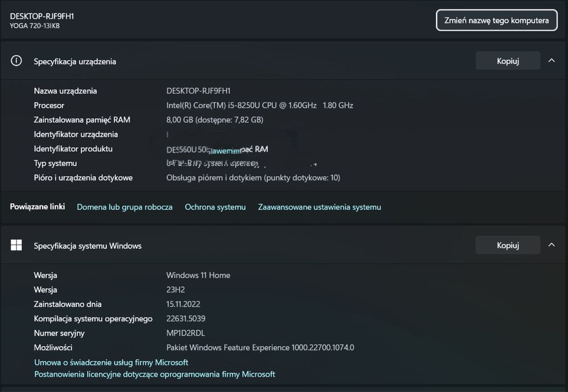Click the install date 15.11.2022
The image size is (568, 392).
pos(183,304)
